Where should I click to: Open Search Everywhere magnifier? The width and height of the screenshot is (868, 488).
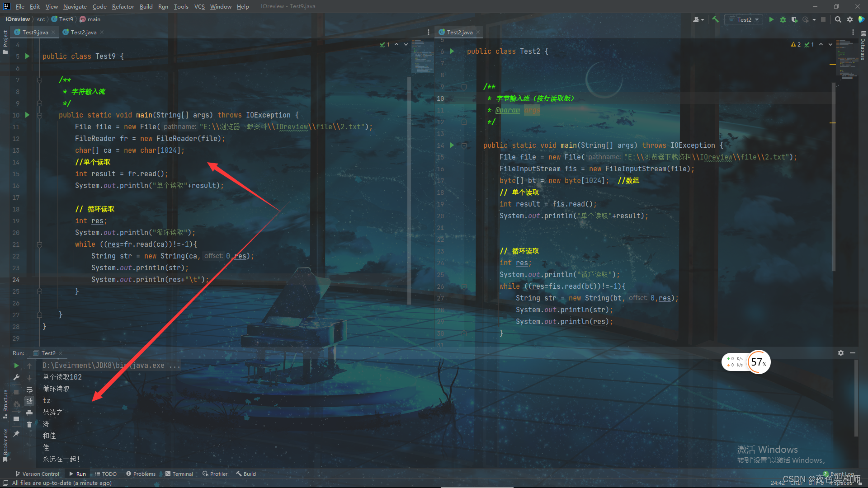pos(838,19)
